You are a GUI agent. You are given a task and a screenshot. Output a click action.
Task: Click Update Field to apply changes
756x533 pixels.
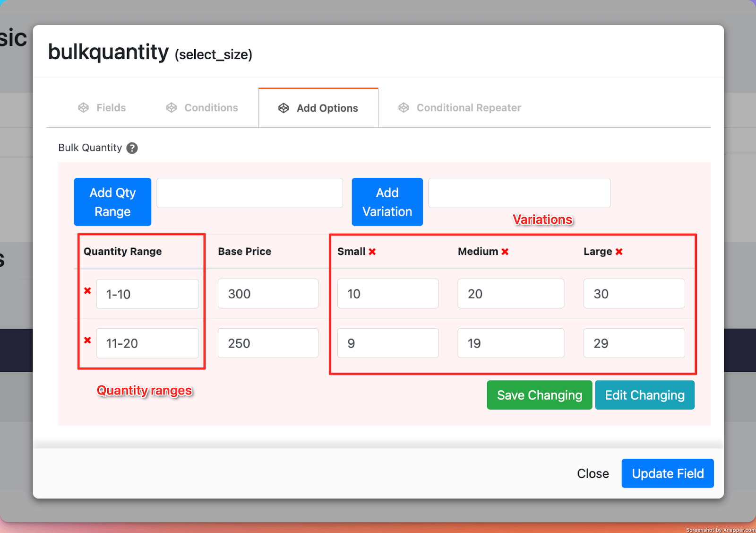[x=667, y=473]
